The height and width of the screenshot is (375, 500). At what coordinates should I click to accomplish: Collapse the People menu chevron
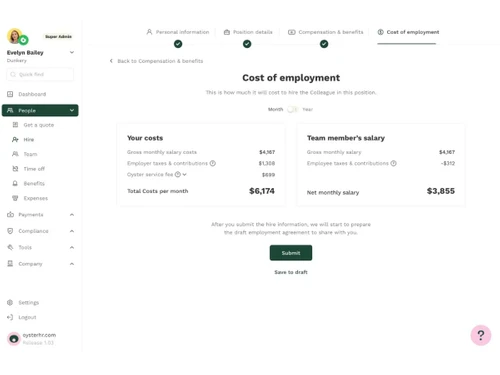coord(72,110)
